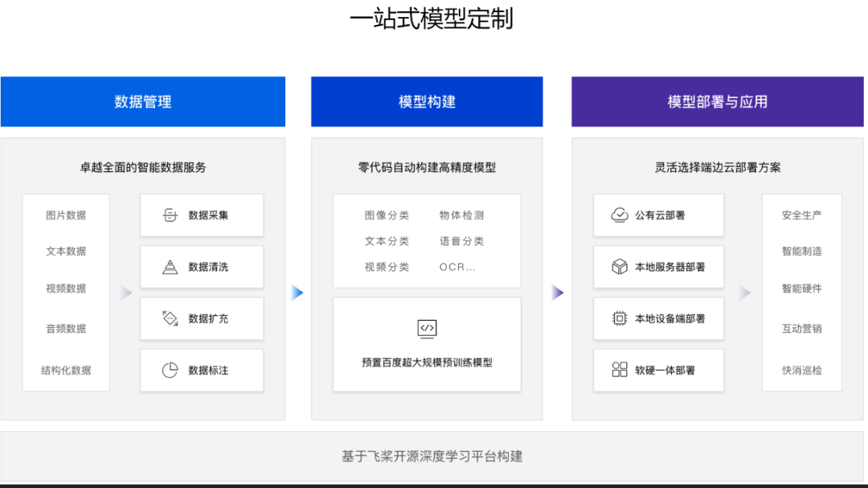Click the OCR... text
Viewport: 868px width, 488px height.
pos(457,267)
